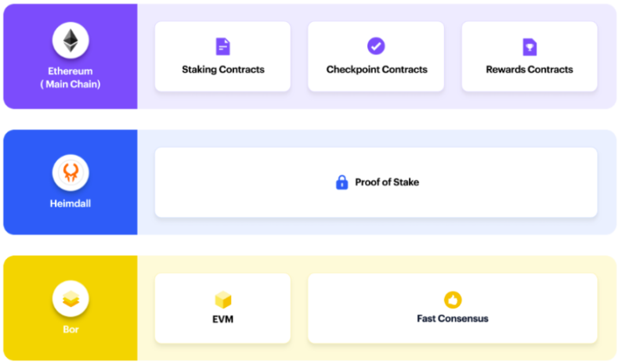Click the yellow Bor layer panel

[71, 308]
